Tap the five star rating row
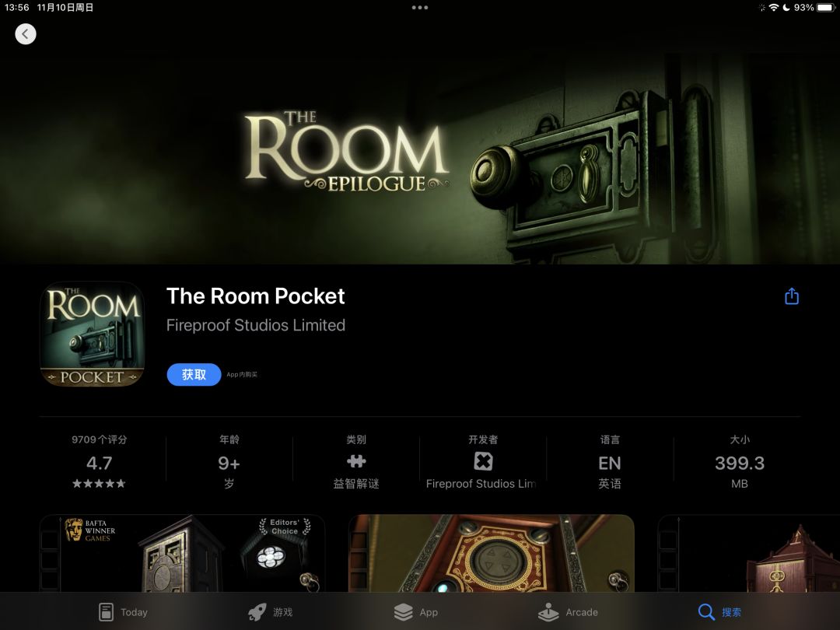This screenshot has height=630, width=840. (99, 484)
